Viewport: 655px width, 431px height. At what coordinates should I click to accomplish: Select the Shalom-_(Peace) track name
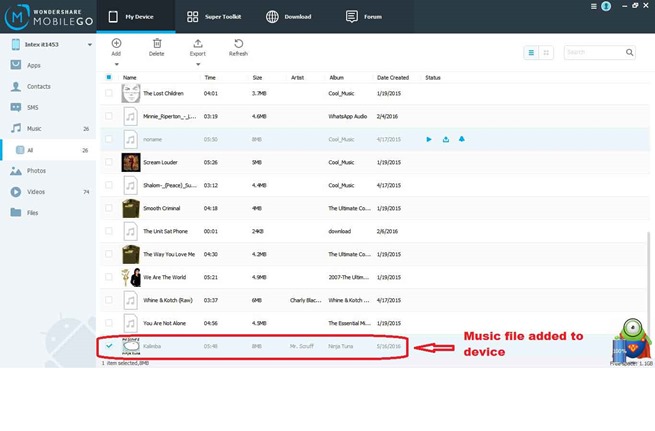coord(170,185)
